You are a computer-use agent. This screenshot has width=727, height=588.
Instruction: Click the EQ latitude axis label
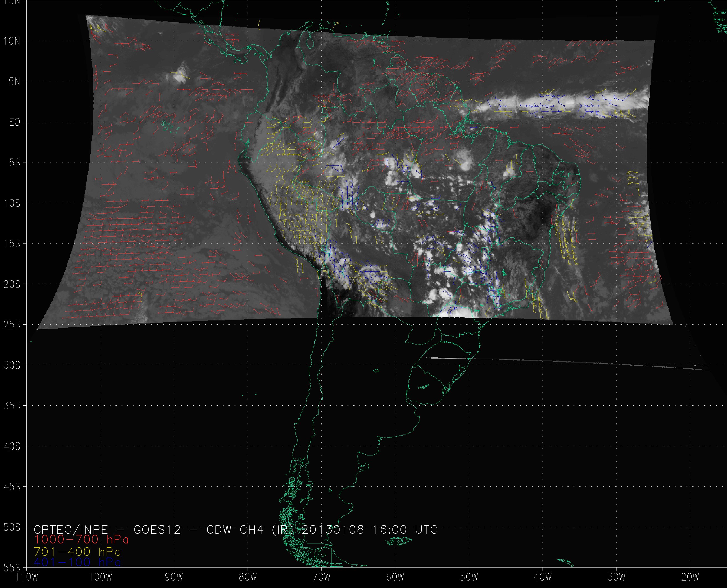[x=15, y=122]
